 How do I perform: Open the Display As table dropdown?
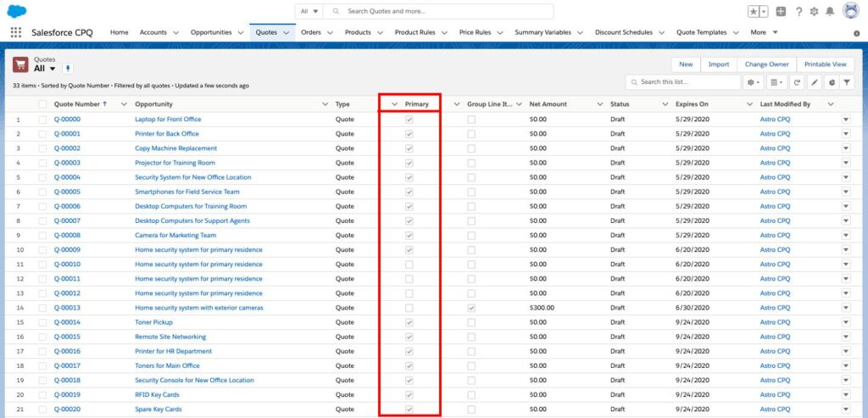point(776,82)
